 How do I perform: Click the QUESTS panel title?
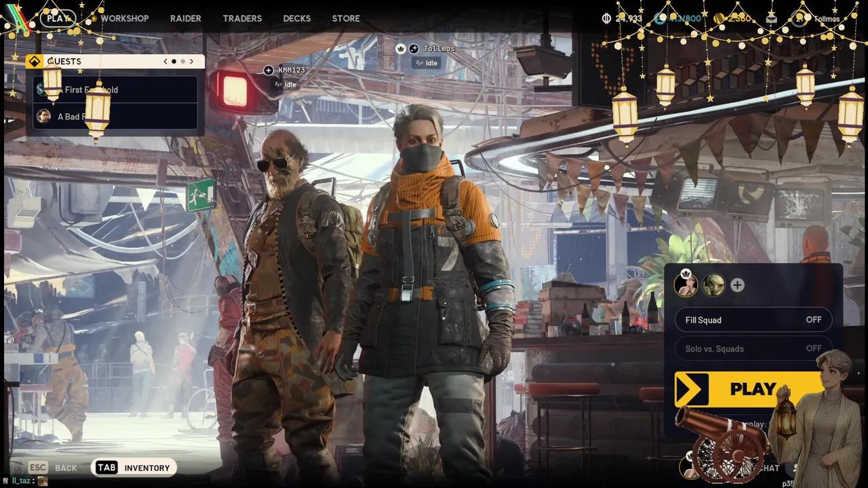(x=64, y=61)
